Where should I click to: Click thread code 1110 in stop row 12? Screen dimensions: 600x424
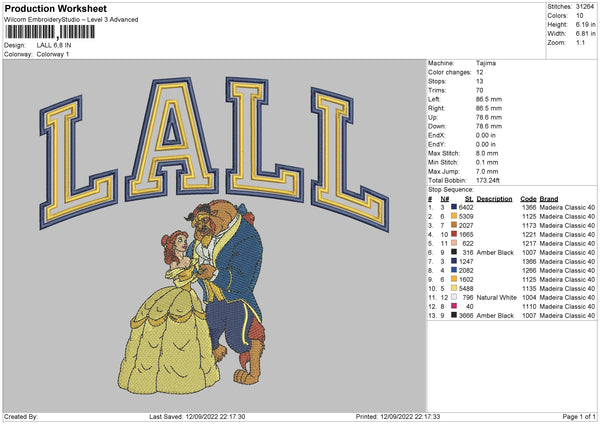[x=529, y=306]
